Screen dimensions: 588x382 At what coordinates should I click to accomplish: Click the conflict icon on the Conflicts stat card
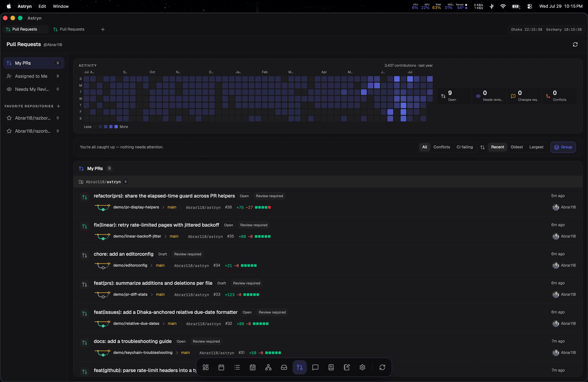(548, 96)
